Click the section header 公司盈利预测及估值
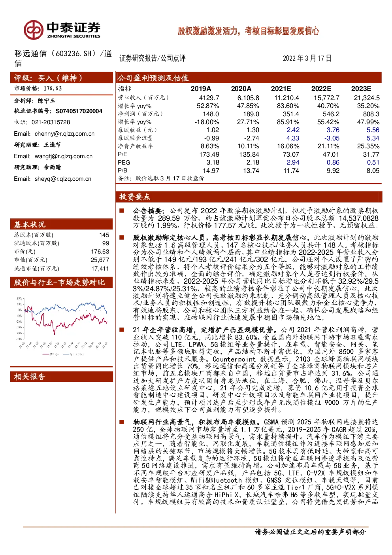 pyautogui.click(x=249, y=78)
